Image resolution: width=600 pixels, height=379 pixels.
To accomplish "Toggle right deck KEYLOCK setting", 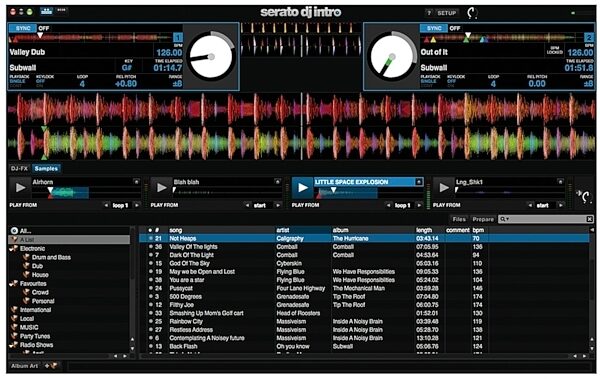I will tap(452, 81).
